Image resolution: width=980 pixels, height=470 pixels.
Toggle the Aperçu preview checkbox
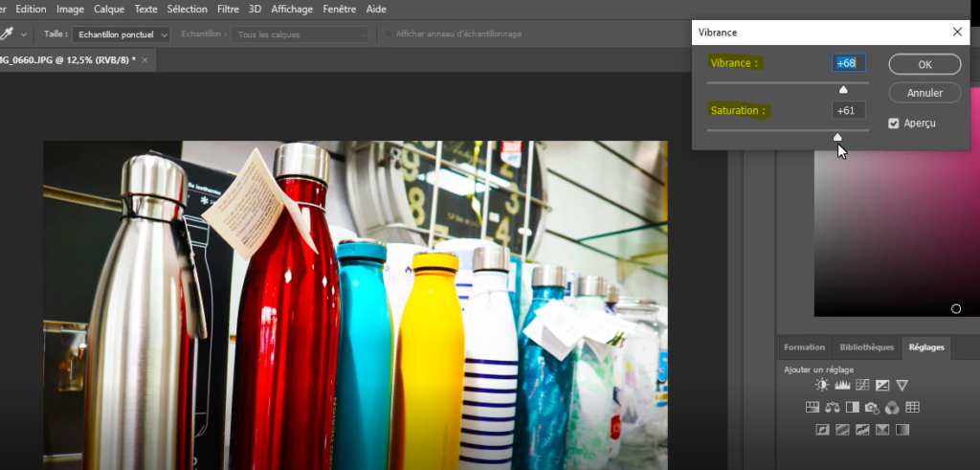coord(894,123)
